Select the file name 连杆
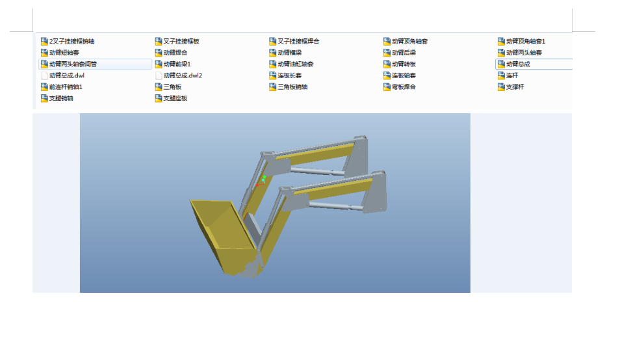Screen dimensions: 644x339 pos(512,75)
